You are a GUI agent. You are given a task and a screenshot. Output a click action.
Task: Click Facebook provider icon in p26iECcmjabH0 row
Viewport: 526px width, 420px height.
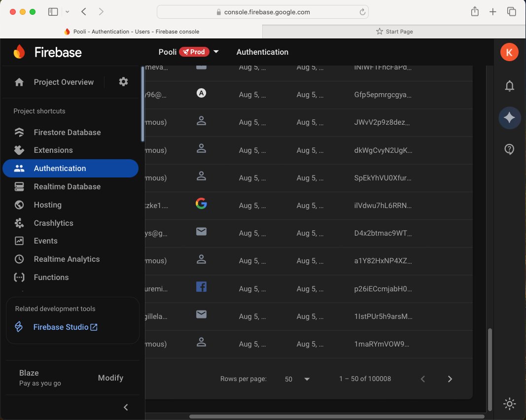click(201, 287)
